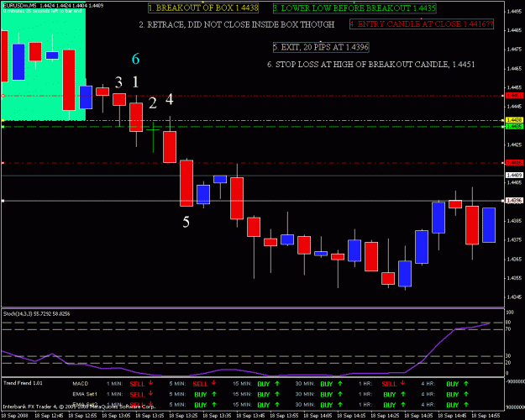Viewport: 525px width, 420px height.
Task: Click the 1.4345 price scale value
Action: (x=514, y=297)
